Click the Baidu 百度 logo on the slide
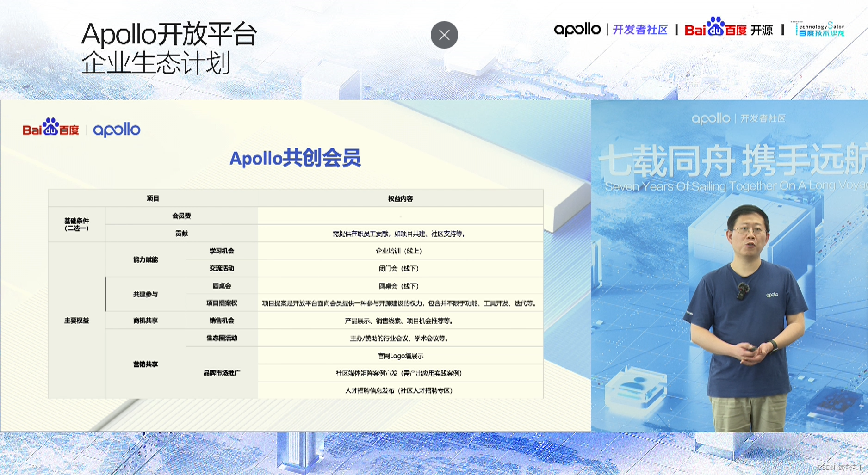This screenshot has width=868, height=475. (x=51, y=127)
